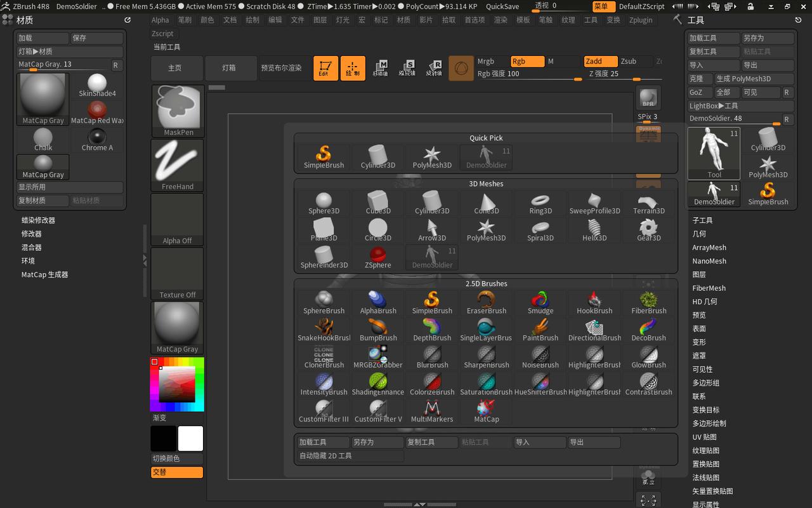This screenshot has width=812, height=508.
Task: Expand the 多边形组 section
Action: (705, 383)
